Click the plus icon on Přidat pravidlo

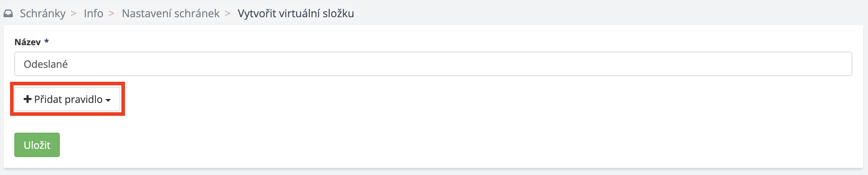pos(28,99)
